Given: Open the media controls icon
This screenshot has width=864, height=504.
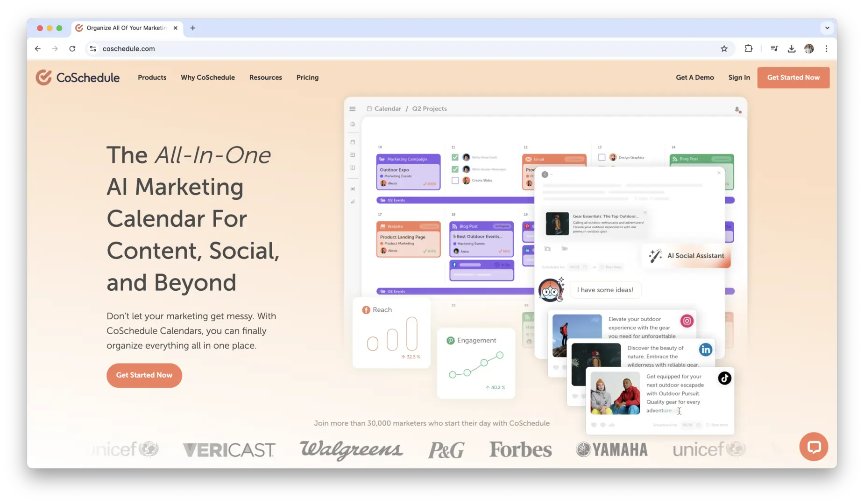Looking at the screenshot, I should point(774,49).
